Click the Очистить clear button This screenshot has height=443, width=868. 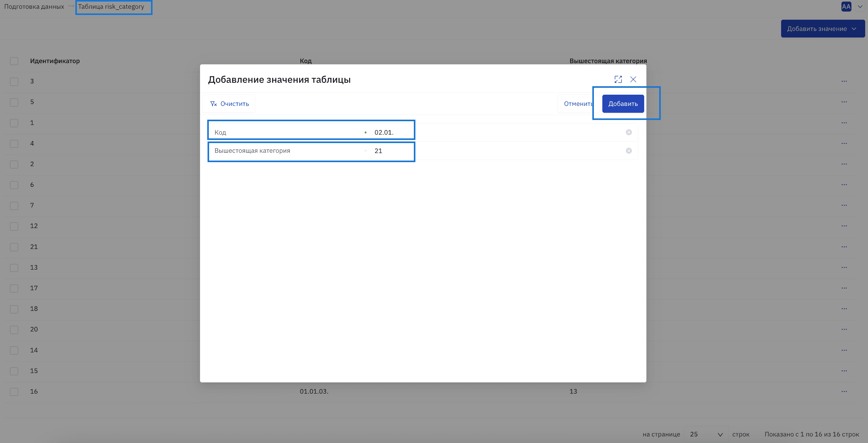(229, 104)
